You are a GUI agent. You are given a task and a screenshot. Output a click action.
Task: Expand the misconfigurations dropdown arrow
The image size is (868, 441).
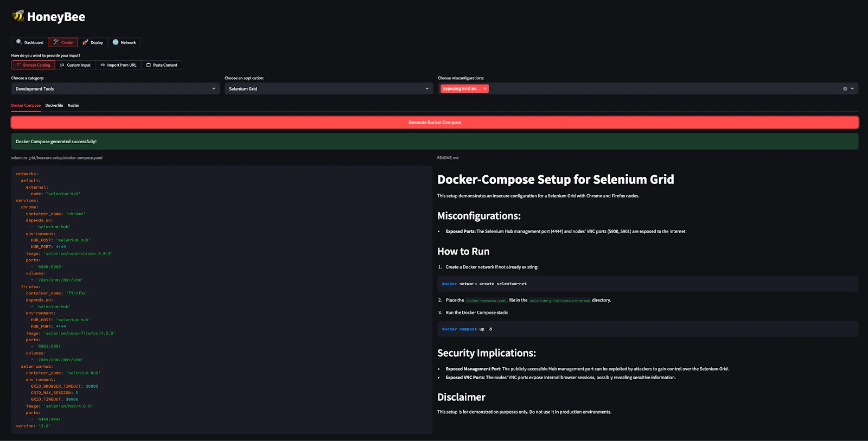coord(852,88)
